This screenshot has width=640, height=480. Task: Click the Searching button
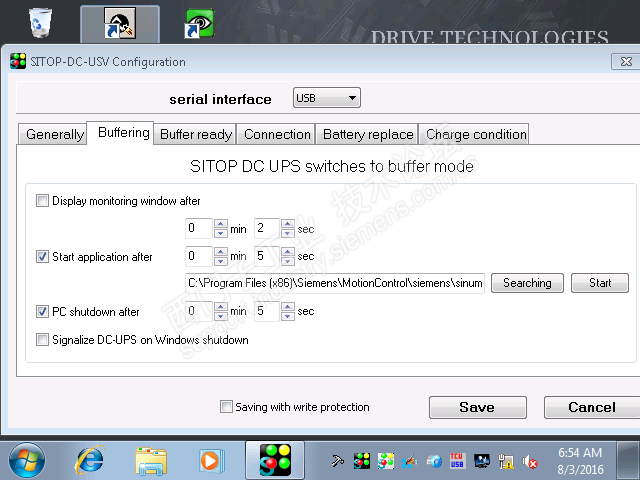tap(527, 283)
